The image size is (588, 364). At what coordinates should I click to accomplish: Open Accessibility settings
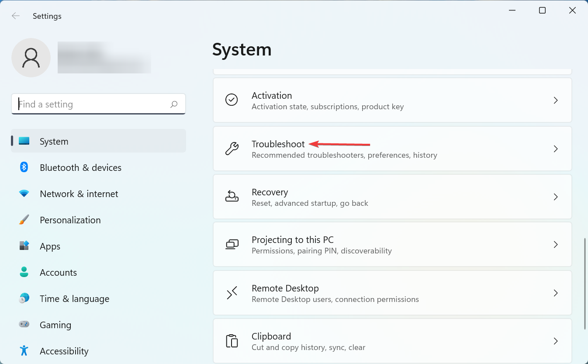click(64, 351)
